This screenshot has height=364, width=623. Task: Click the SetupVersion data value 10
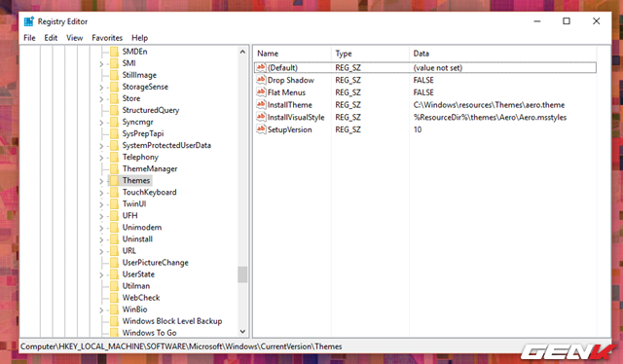pyautogui.click(x=418, y=129)
